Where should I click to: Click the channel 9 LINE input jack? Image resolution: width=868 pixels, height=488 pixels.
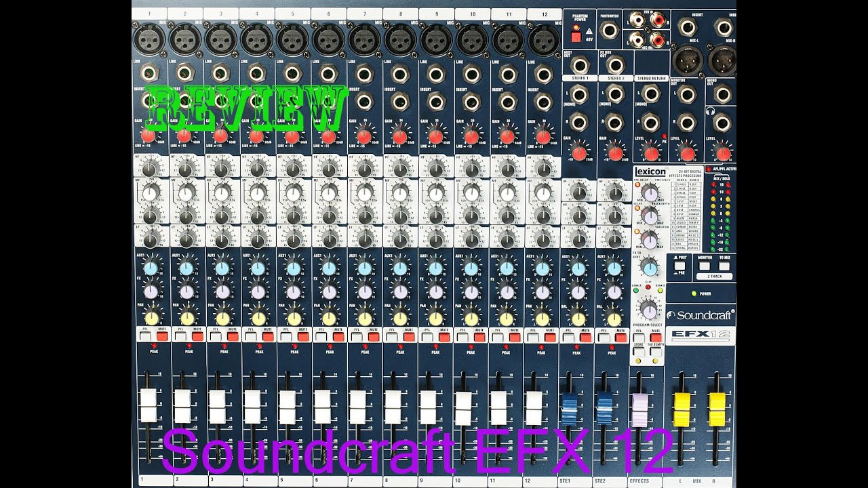(435, 73)
